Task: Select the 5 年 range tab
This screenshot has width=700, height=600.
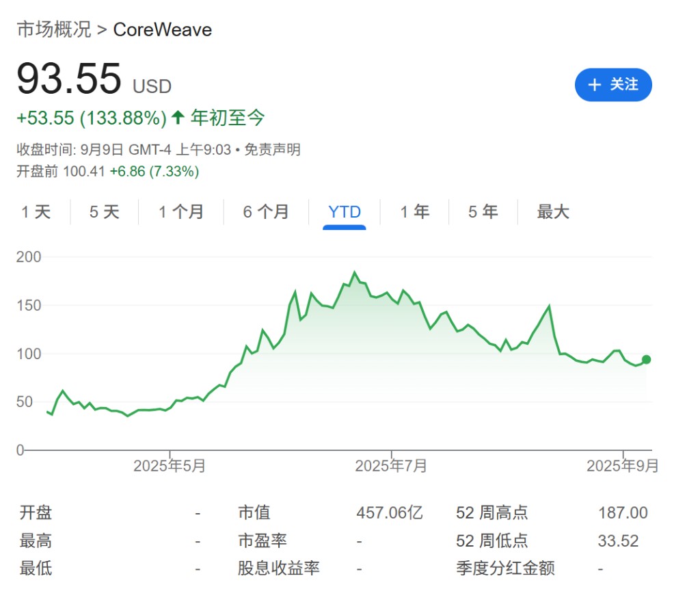Action: pos(483,212)
